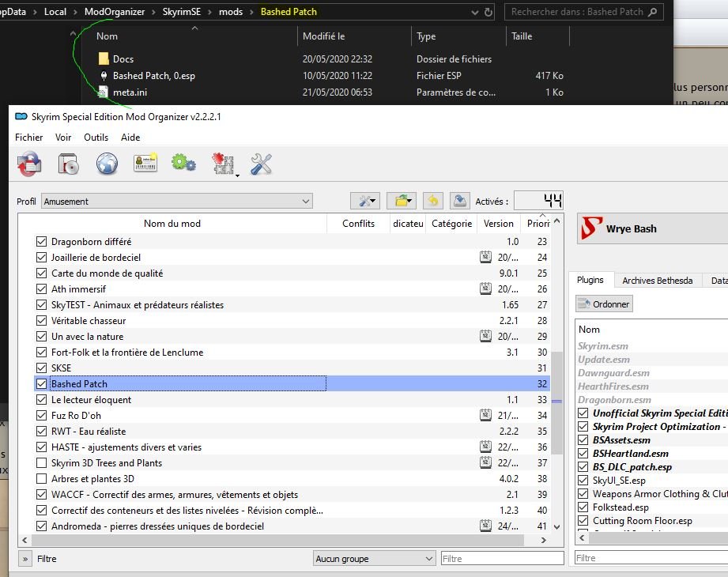
Task: Open the Wrye Bash executable dropdown
Action: (x=652, y=228)
